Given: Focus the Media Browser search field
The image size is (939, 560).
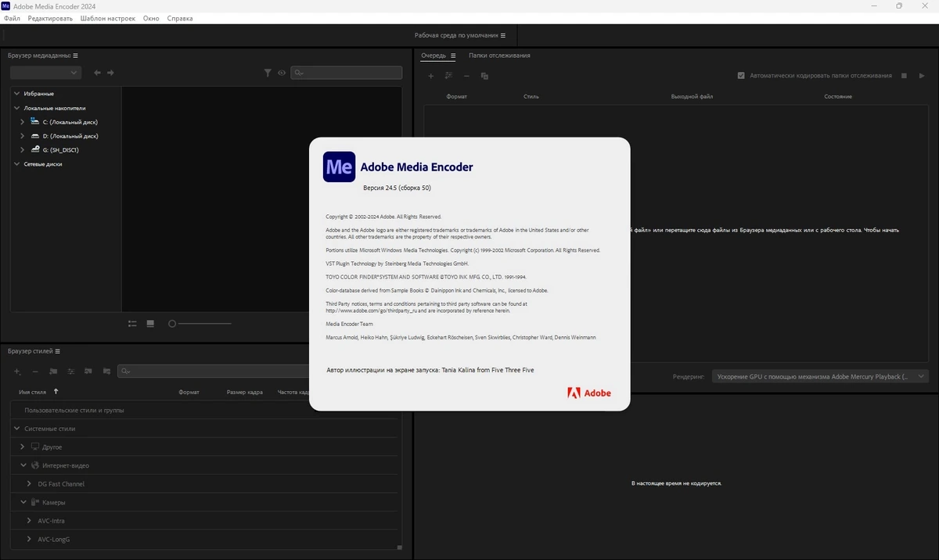Looking at the screenshot, I should (347, 73).
